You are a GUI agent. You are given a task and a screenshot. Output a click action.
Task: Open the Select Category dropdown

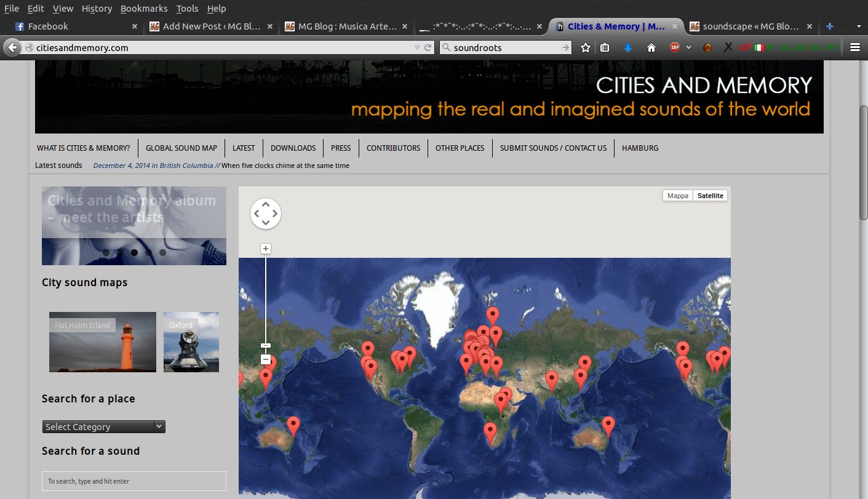pos(104,426)
